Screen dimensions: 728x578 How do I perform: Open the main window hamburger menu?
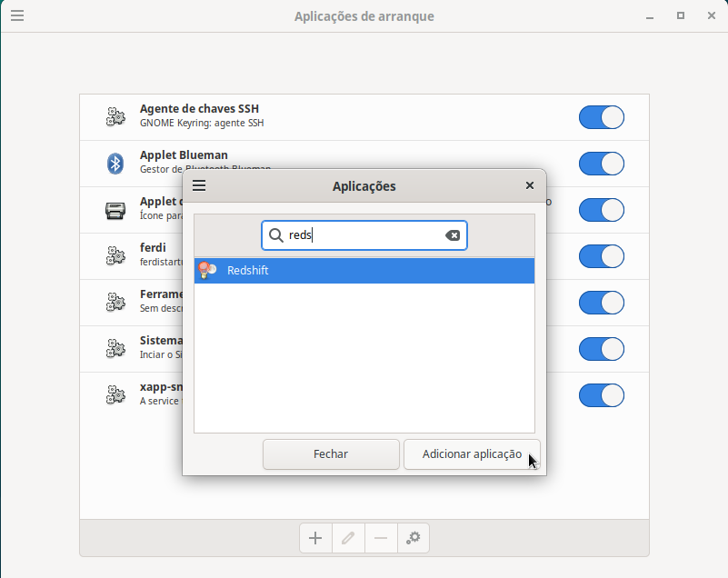(17, 15)
